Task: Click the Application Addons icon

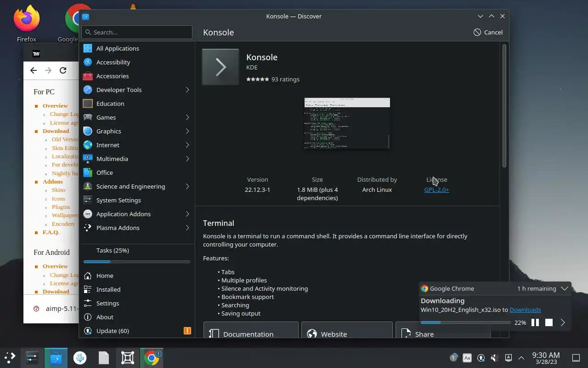Action: pos(88,214)
